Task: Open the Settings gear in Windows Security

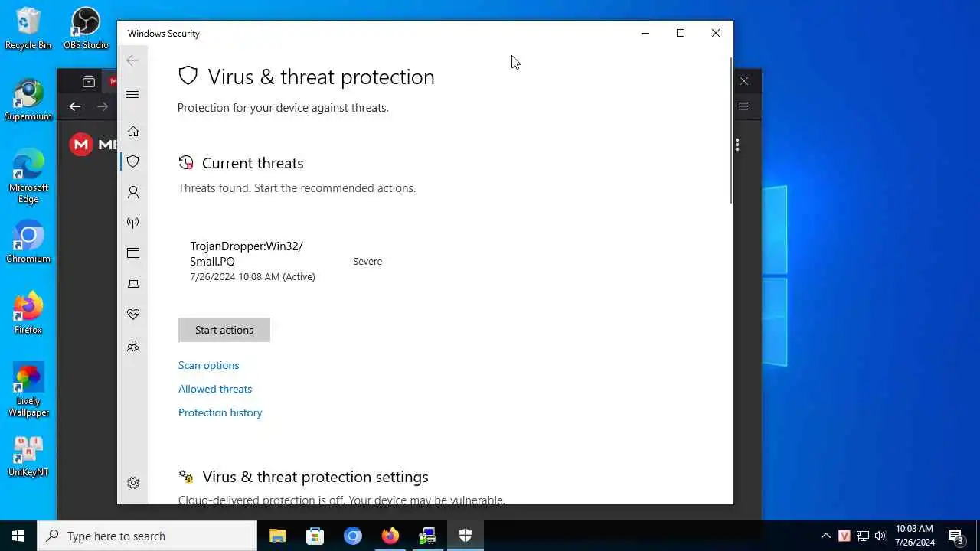Action: coord(133,483)
